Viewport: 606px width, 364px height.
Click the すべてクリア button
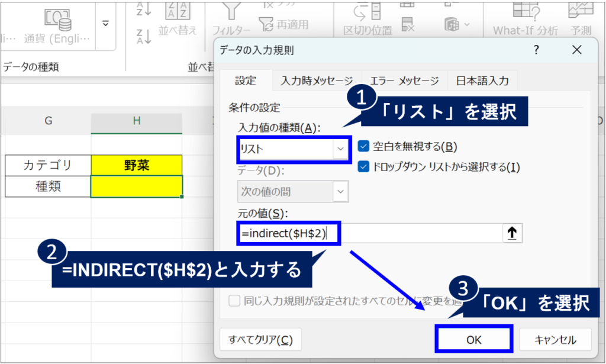click(x=260, y=340)
